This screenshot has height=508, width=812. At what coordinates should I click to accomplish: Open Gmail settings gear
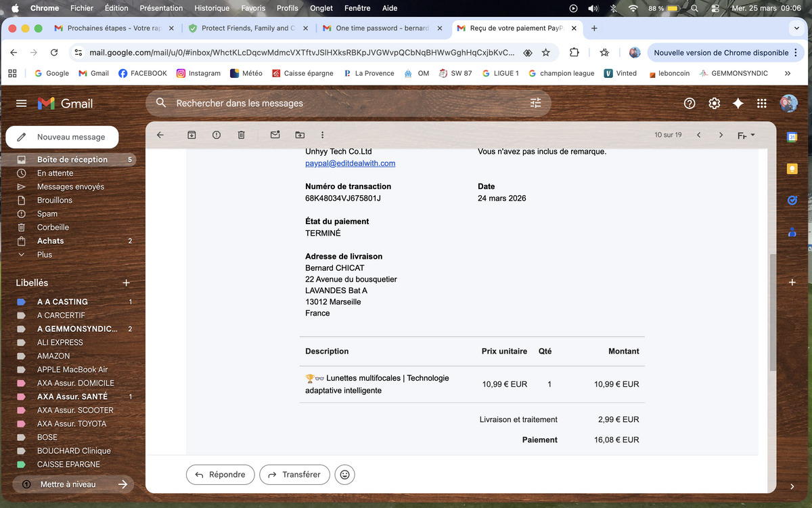coord(714,103)
